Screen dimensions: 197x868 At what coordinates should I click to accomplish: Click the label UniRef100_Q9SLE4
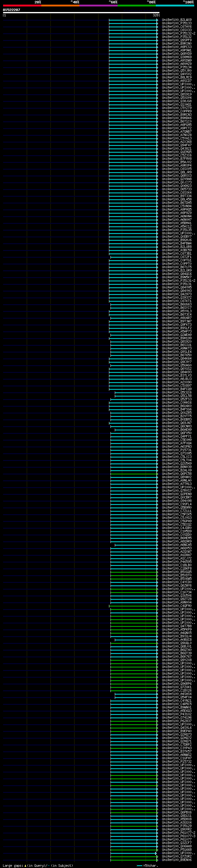click(x=176, y=352)
